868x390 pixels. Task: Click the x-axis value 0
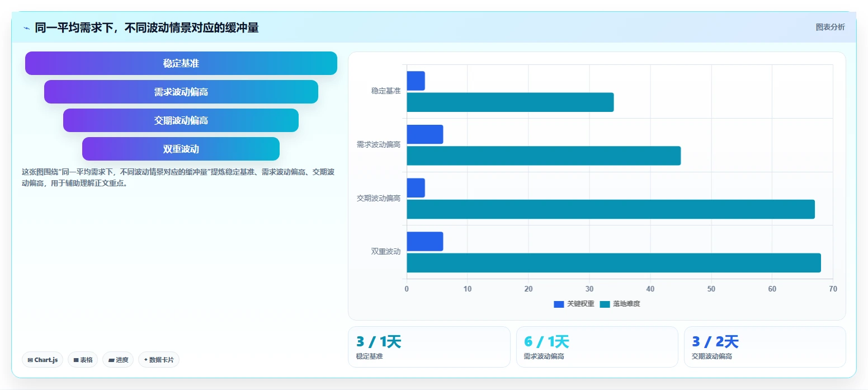coord(407,289)
